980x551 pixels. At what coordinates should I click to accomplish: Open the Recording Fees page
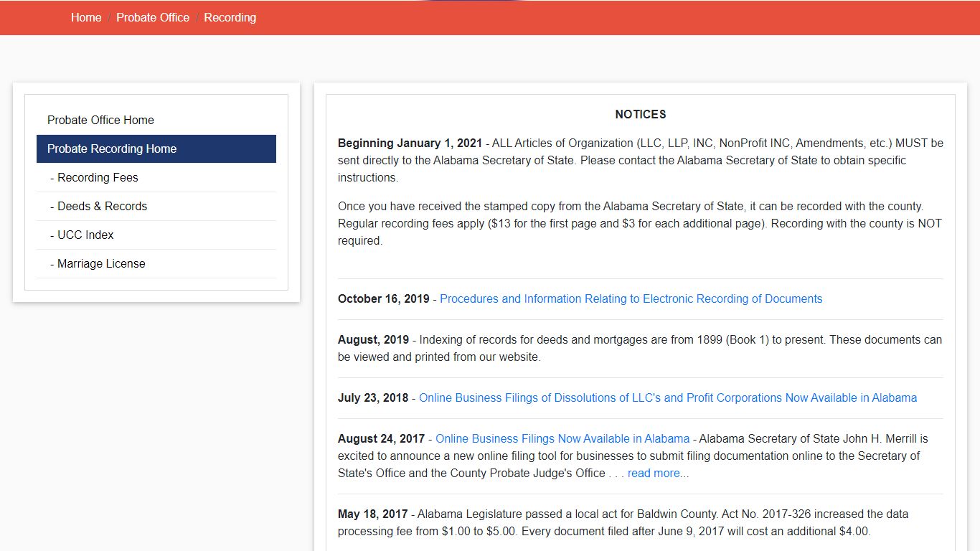(156, 177)
